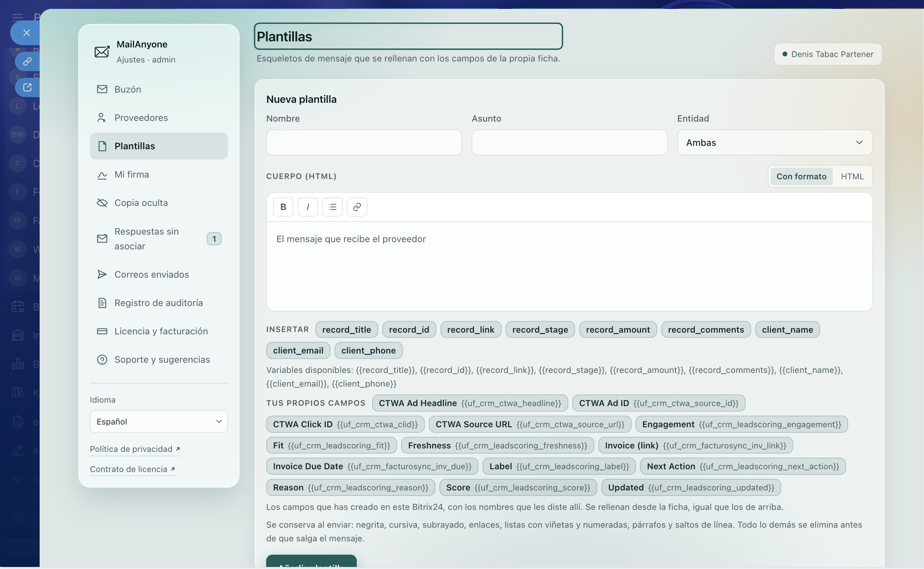
Task: Insert record_stage variable
Action: pyautogui.click(x=540, y=329)
